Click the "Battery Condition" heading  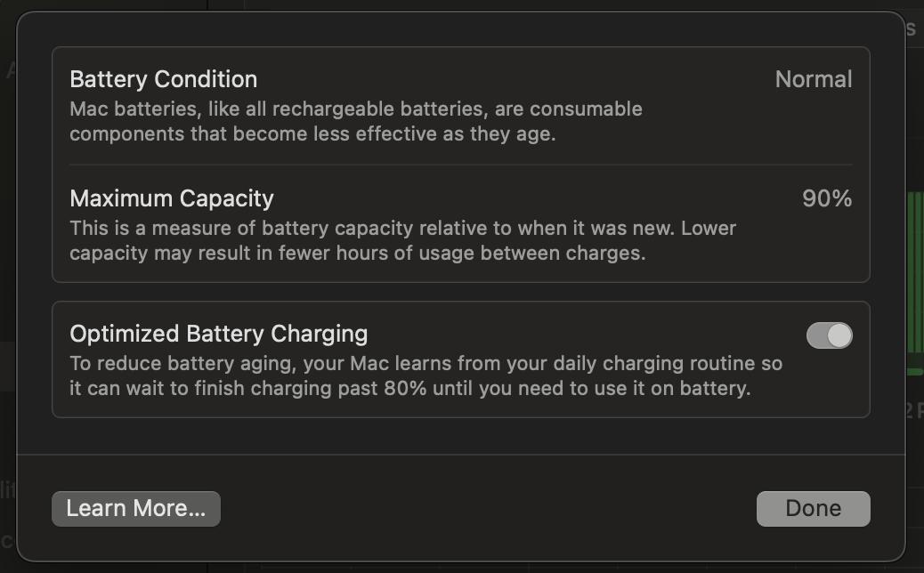164,79
